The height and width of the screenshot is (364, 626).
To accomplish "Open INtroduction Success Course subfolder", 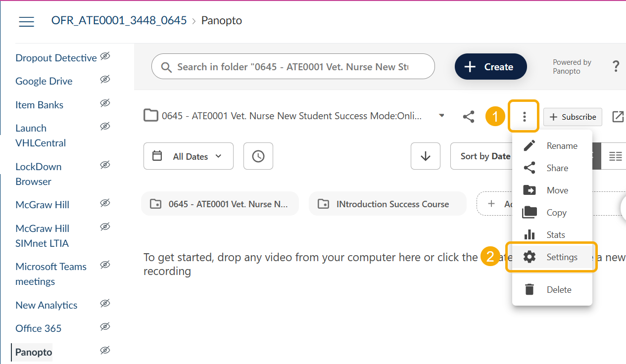I will coord(387,204).
